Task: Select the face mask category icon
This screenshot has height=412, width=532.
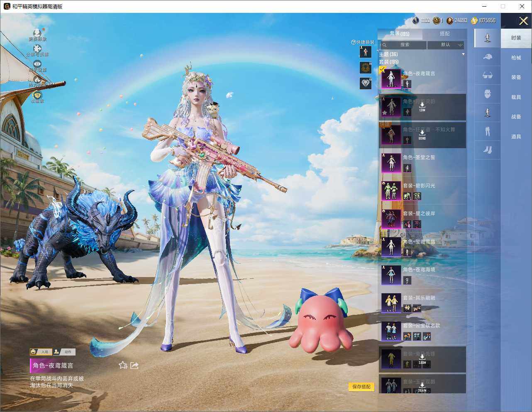Action: 488,93
